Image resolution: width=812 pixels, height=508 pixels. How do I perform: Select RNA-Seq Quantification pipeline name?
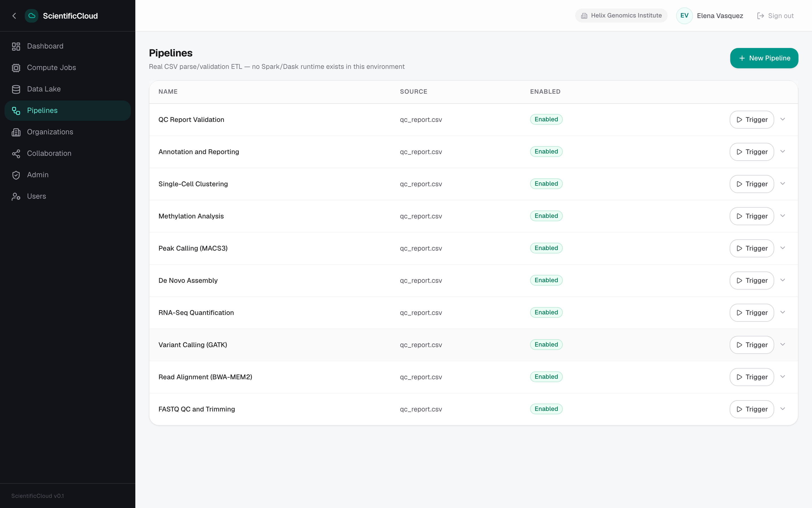(x=196, y=313)
